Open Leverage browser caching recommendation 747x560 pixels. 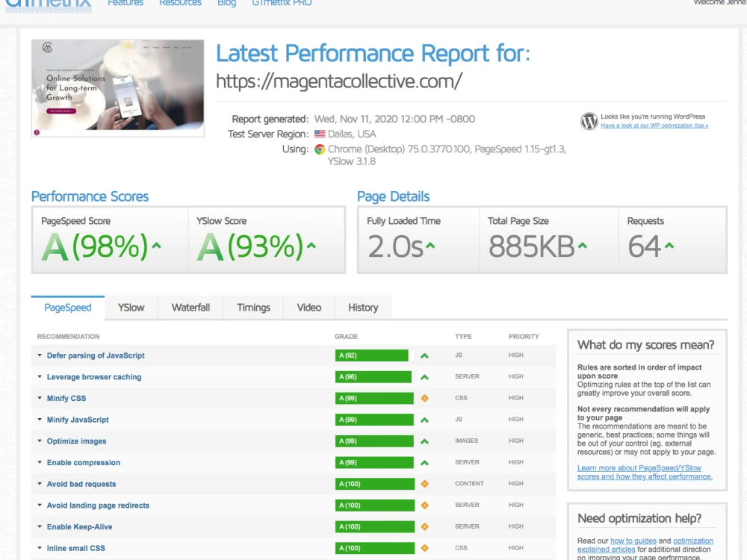pyautogui.click(x=94, y=377)
